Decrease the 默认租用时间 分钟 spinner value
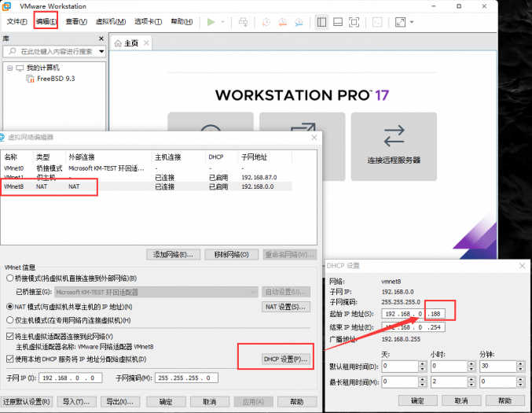This screenshot has width=532, height=413. pos(520,369)
